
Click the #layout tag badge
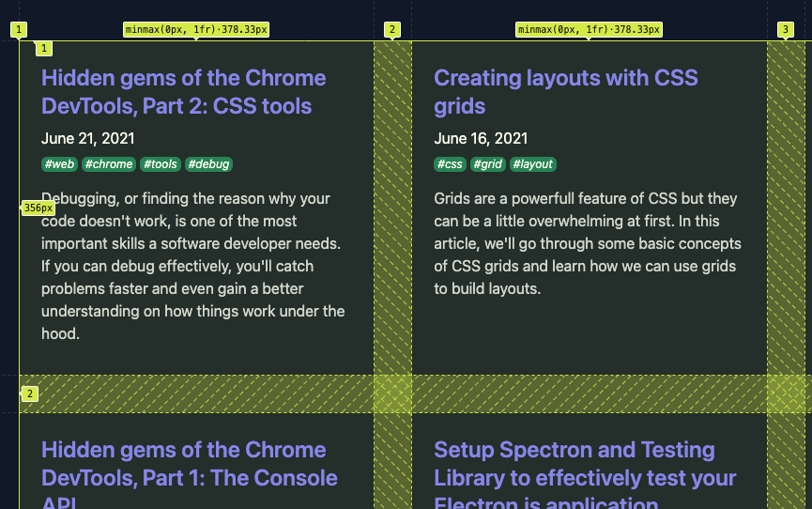[x=533, y=164]
